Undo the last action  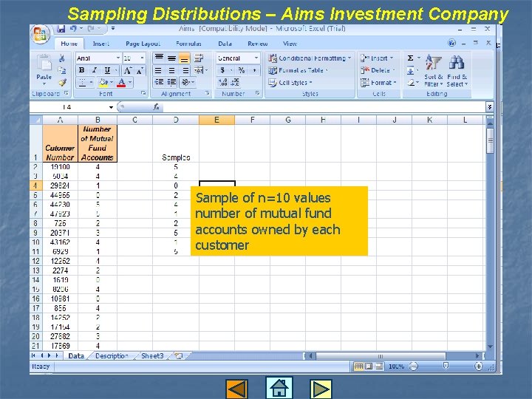pyautogui.click(x=74, y=29)
